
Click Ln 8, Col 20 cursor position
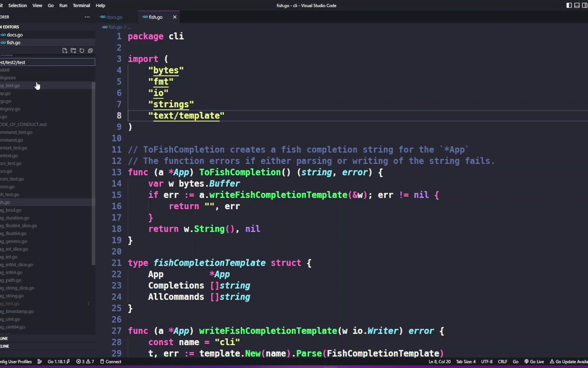(x=439, y=362)
